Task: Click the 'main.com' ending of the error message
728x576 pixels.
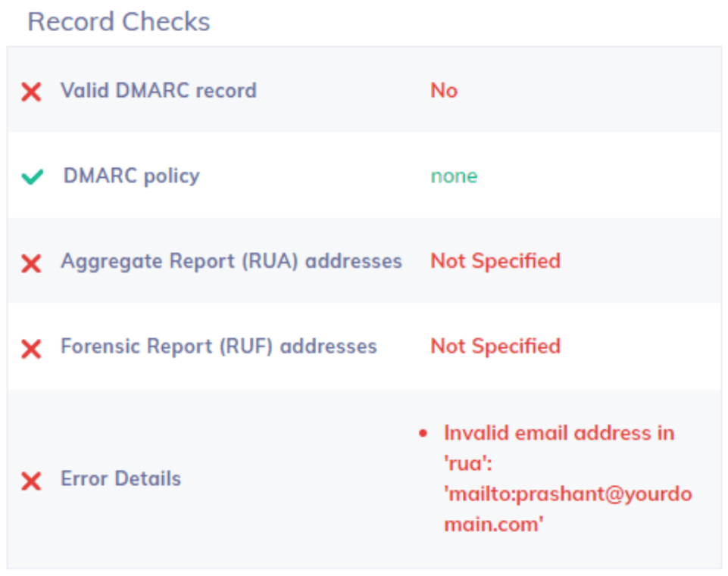Action: pos(494,525)
